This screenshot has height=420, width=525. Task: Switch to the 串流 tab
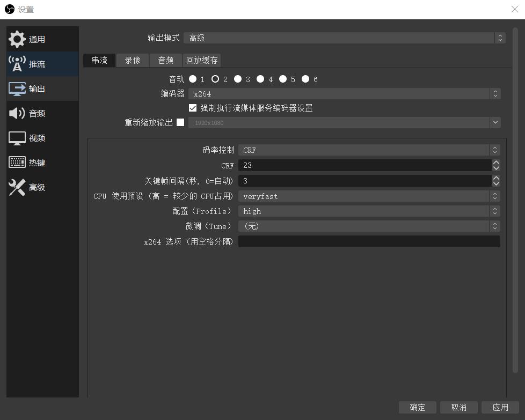point(99,60)
